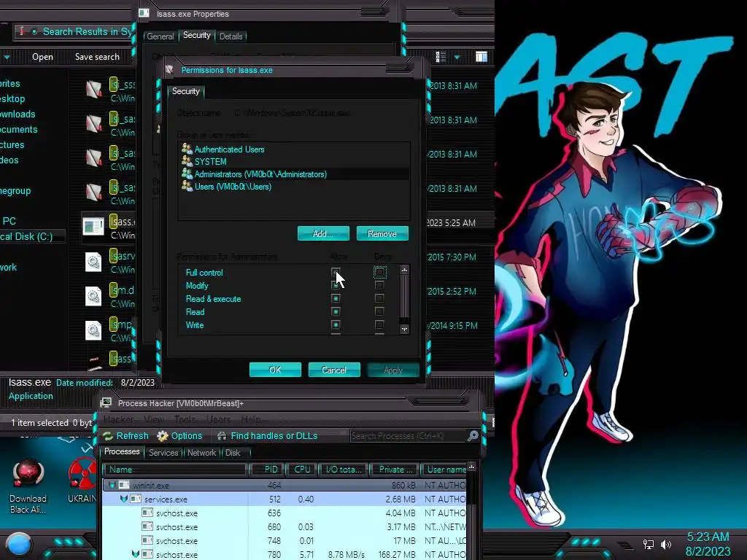747x560 pixels.
Task: Open the Network tab in Process Hacker
Action: pyautogui.click(x=201, y=452)
